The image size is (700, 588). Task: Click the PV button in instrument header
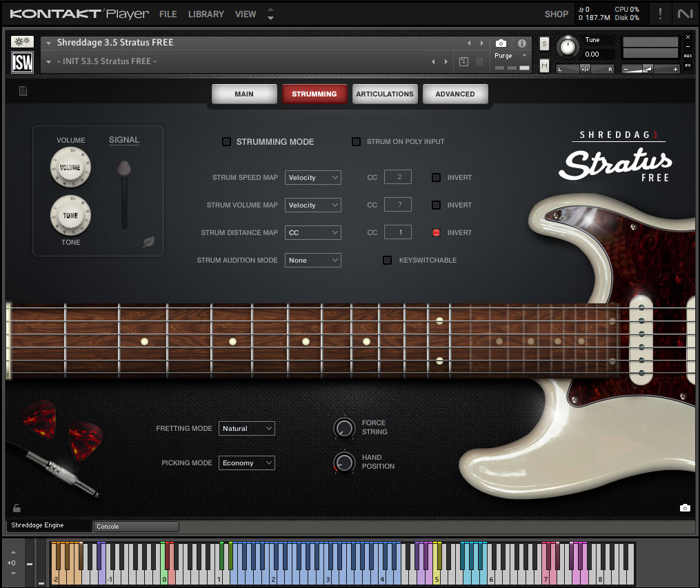click(x=688, y=65)
